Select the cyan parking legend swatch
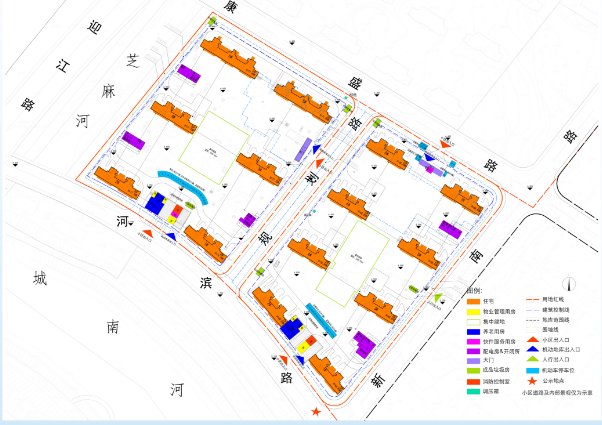The image size is (602, 425). [x=533, y=370]
